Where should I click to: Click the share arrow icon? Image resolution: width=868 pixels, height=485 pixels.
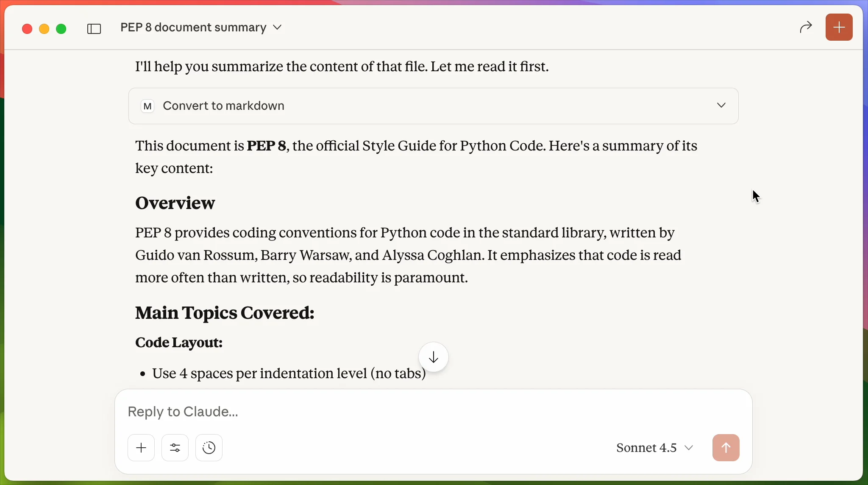coord(805,28)
